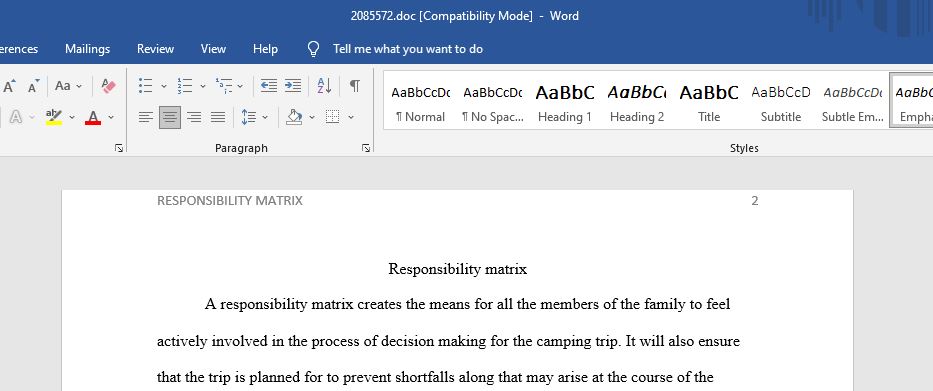Open numbering library dropdown arrow
Screen dimensions: 933x391
(x=202, y=86)
